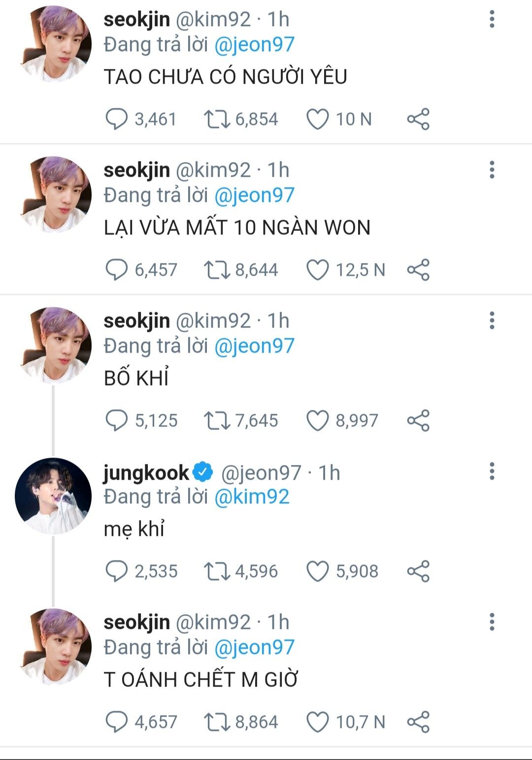Image resolution: width=532 pixels, height=760 pixels.
Task: Open @kim92 mention link in jungkook's reply
Action: (x=252, y=496)
